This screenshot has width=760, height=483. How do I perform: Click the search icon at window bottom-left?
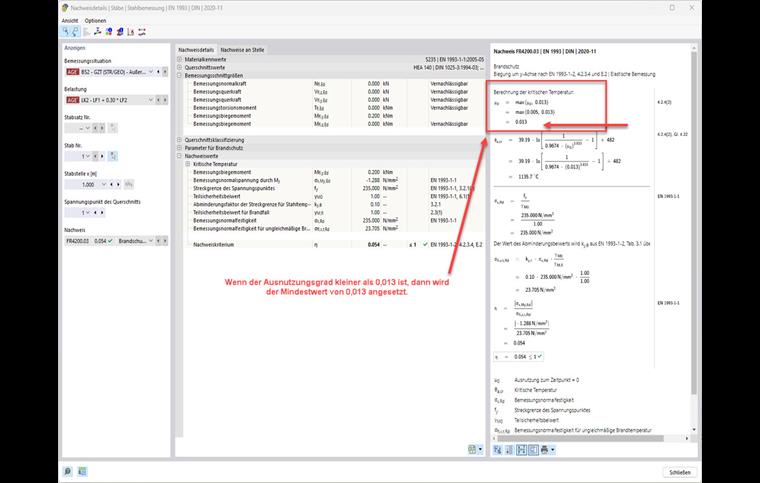click(68, 471)
